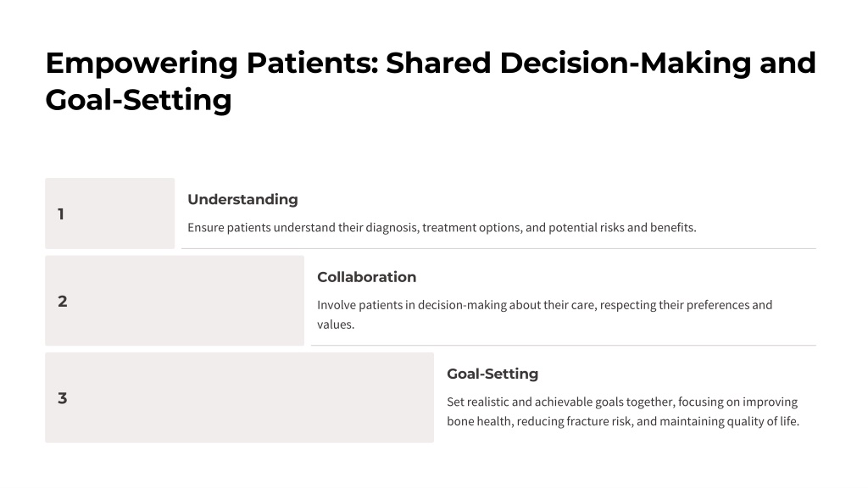Click 'Shared Decision-Making' in the title
Viewport: 868px width, 488px height.
click(568, 63)
